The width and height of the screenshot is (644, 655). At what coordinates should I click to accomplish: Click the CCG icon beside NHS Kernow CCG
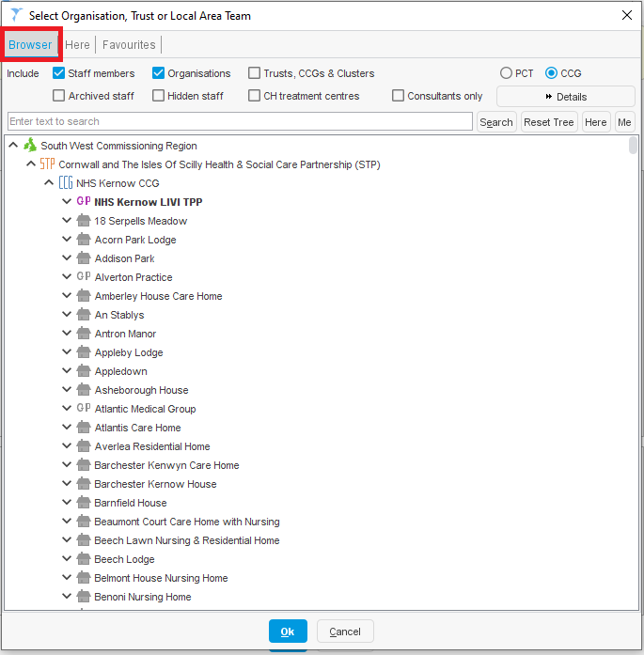pos(66,183)
